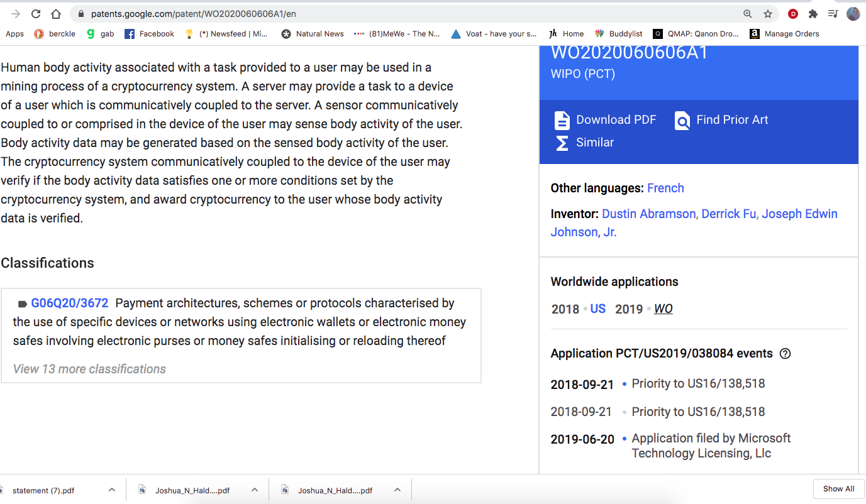Click the classification tag icon before G06Q20/3672
This screenshot has width=866, height=504.
click(x=23, y=304)
